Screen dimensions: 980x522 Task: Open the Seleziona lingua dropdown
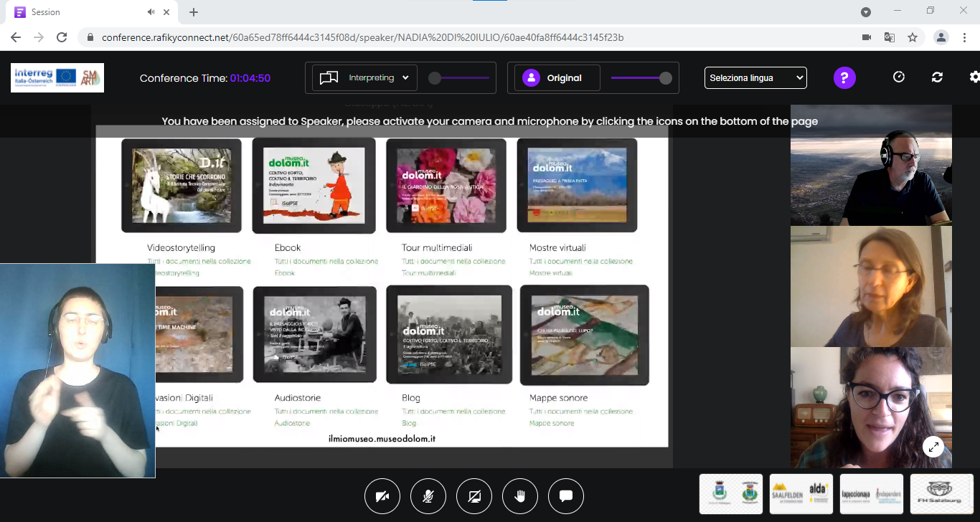click(x=755, y=77)
